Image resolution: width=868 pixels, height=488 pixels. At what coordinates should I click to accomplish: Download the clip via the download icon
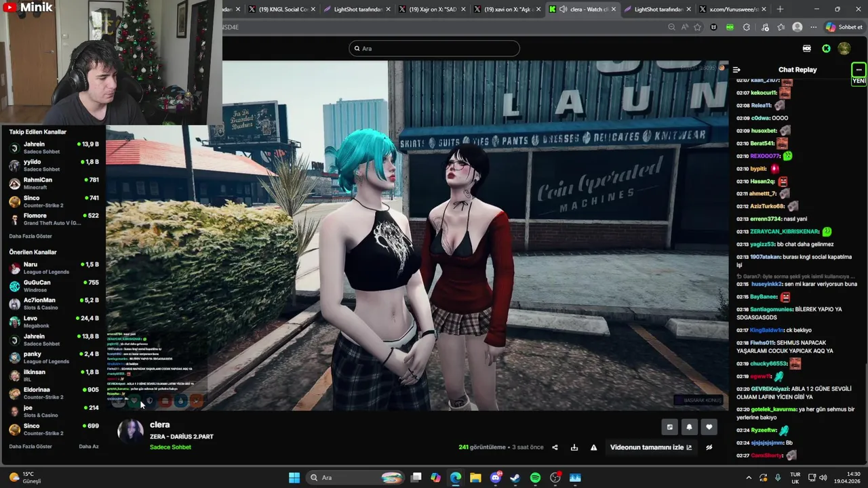pyautogui.click(x=574, y=447)
